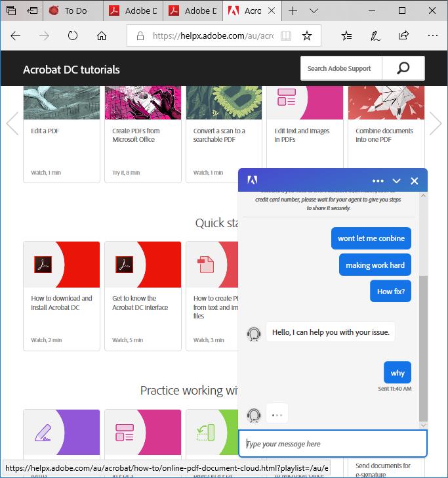Click the chat scroll down arrow
This screenshot has height=478, width=448.
coord(423,425)
